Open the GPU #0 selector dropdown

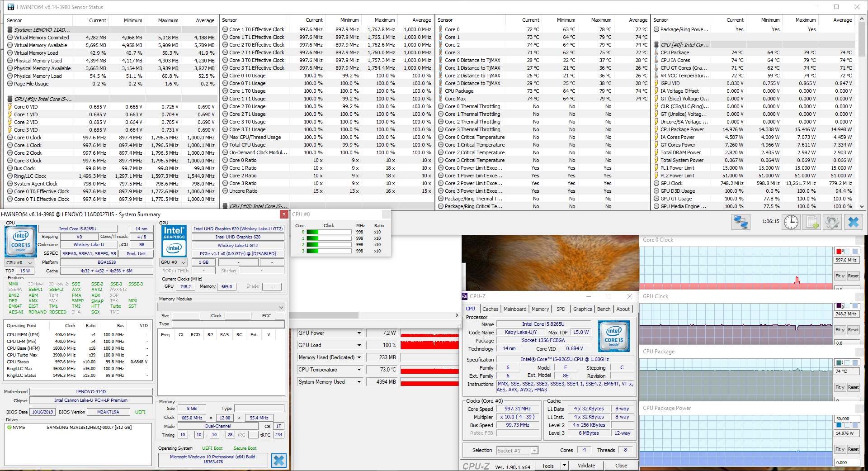[174, 262]
